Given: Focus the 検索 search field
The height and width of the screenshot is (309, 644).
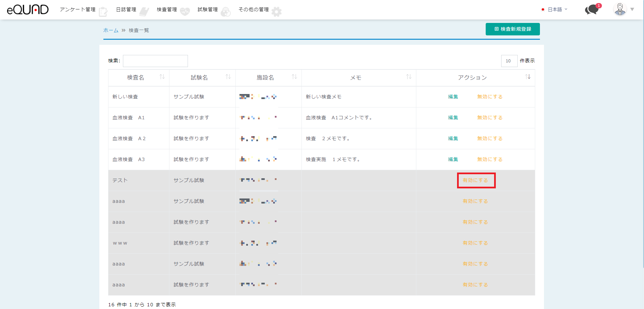Looking at the screenshot, I should click(155, 61).
